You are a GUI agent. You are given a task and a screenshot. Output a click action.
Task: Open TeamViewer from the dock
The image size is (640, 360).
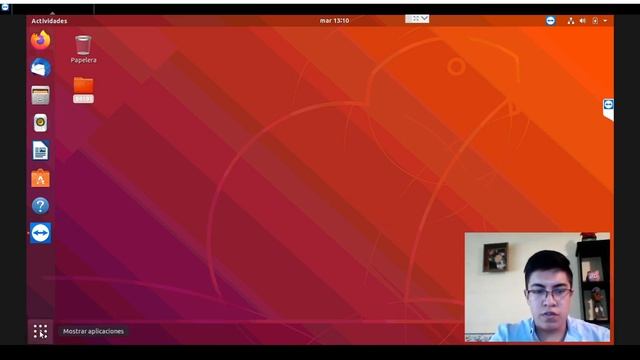click(x=40, y=233)
